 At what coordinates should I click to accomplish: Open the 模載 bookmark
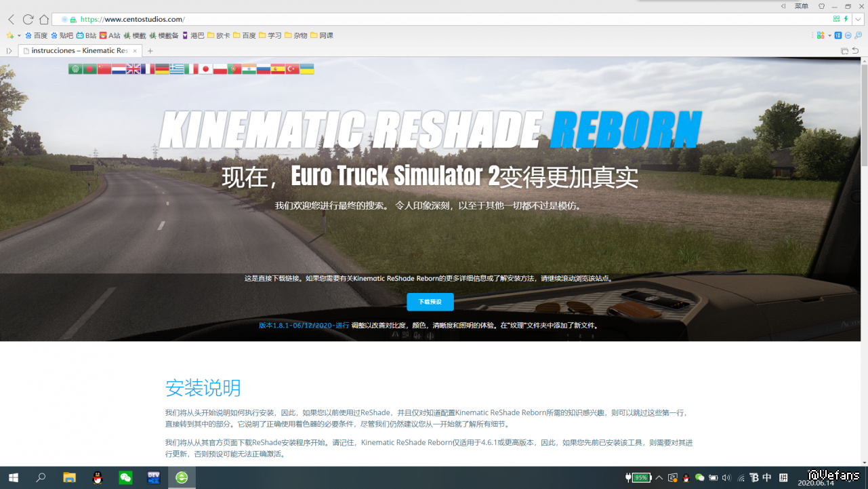click(134, 35)
